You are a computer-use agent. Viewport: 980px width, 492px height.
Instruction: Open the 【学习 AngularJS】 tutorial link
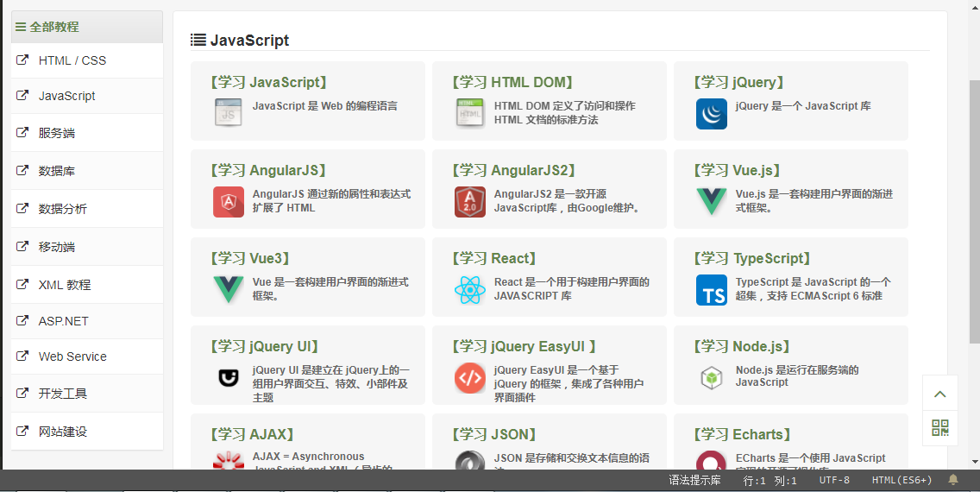(x=268, y=171)
